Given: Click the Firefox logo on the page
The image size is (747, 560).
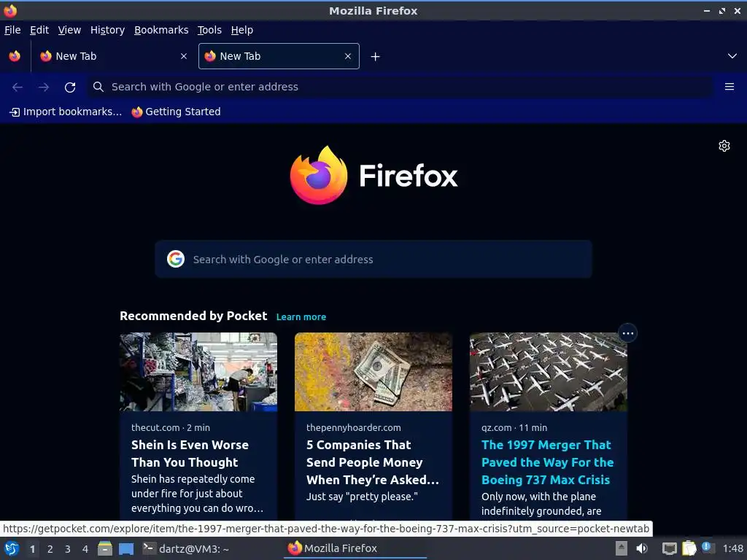Looking at the screenshot, I should 373,175.
